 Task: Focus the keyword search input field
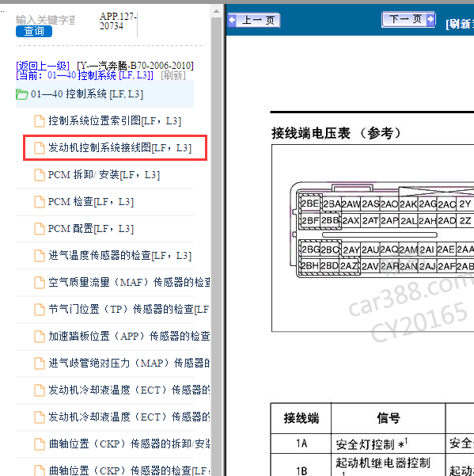(x=45, y=20)
